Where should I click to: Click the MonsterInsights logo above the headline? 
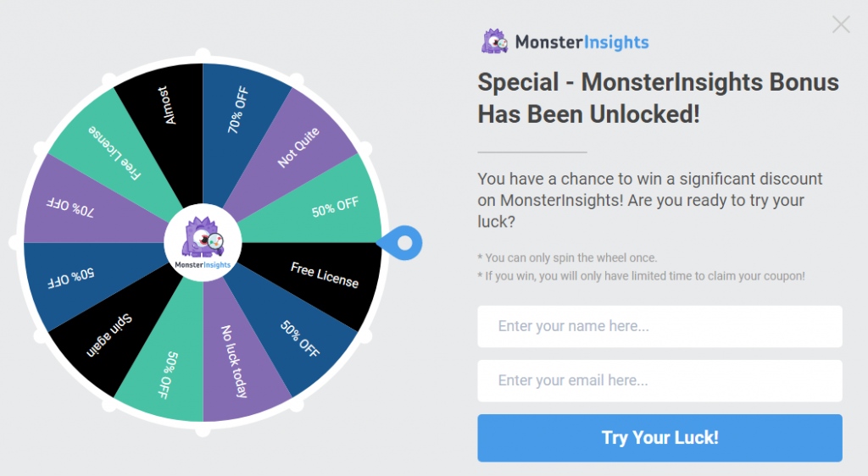[x=565, y=42]
